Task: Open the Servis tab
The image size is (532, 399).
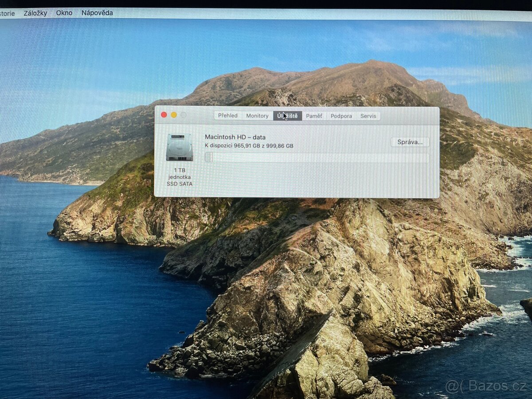Action: (x=368, y=116)
